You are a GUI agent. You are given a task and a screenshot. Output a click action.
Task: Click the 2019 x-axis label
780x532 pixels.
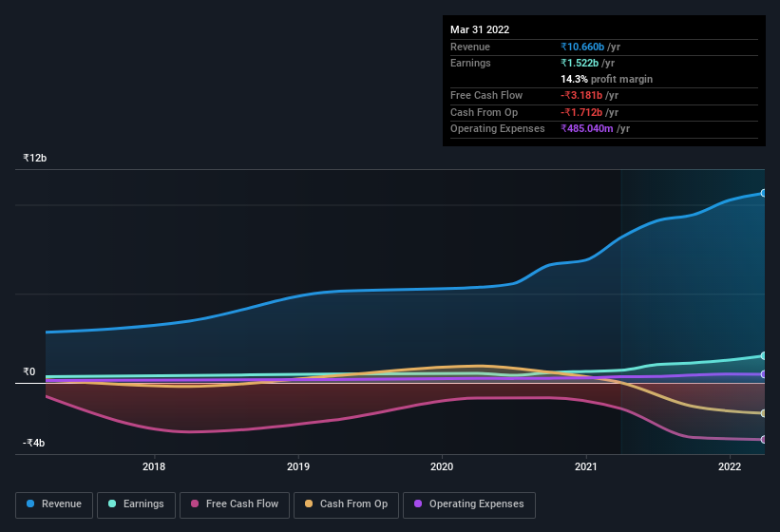tap(298, 466)
